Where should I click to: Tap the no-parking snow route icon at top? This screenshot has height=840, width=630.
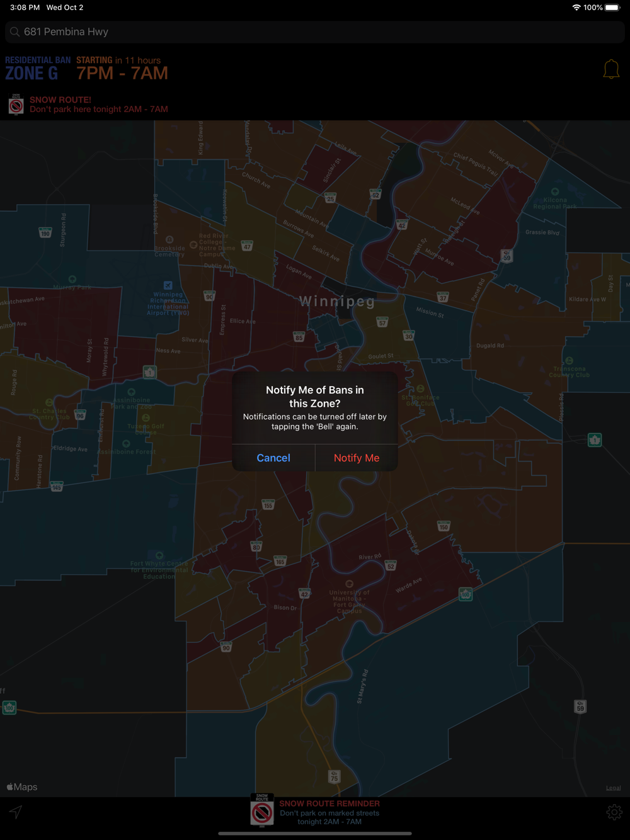tap(16, 105)
